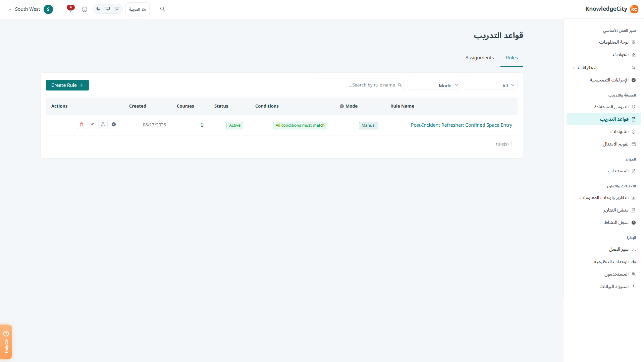Image resolution: width=644 pixels, height=362 pixels.
Task: Click the Manual mode badge
Action: (369, 125)
